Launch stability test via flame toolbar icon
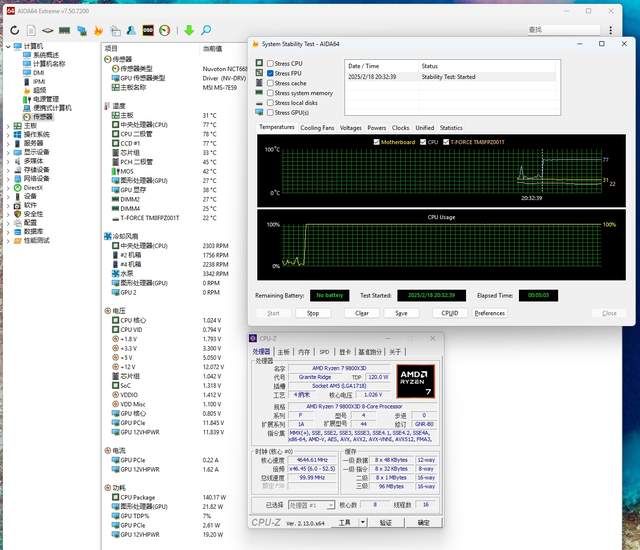640x550 pixels. click(98, 30)
